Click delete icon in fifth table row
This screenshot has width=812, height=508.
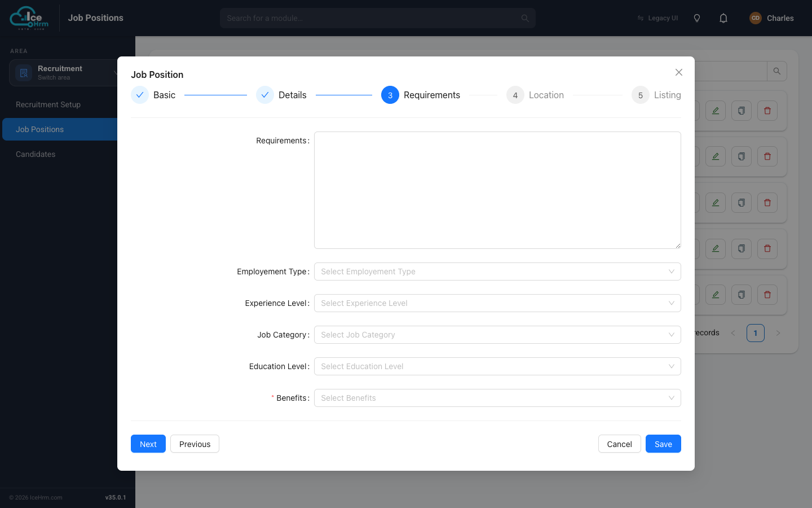[767, 295]
